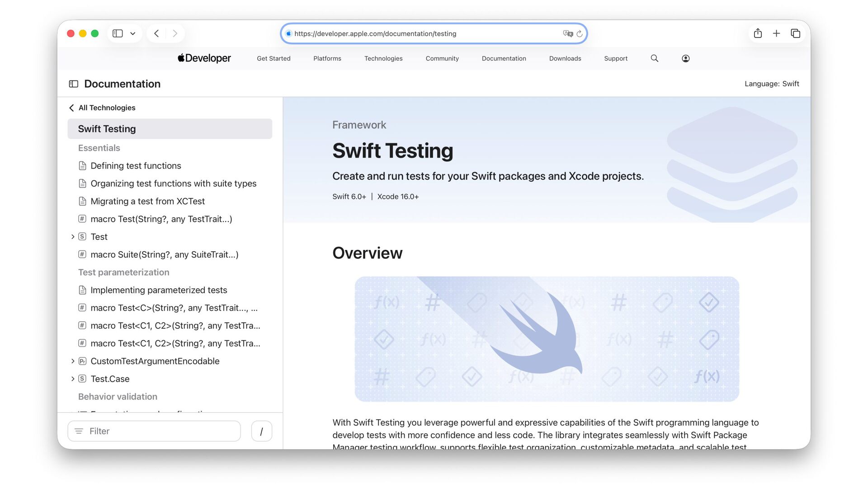Toggle the Safari sidebar button
The image size is (868, 488).
[118, 33]
